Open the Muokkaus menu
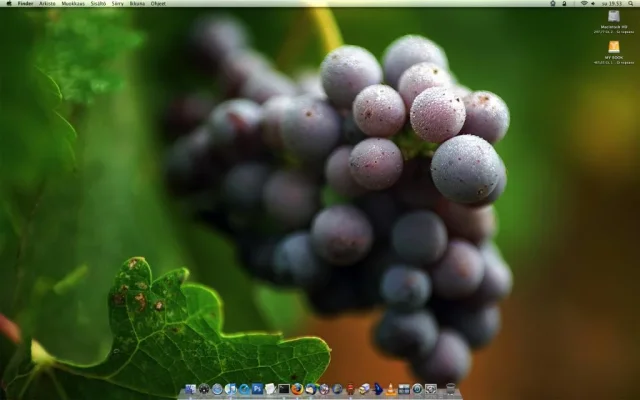Image resolution: width=640 pixels, height=400 pixels. (73, 4)
